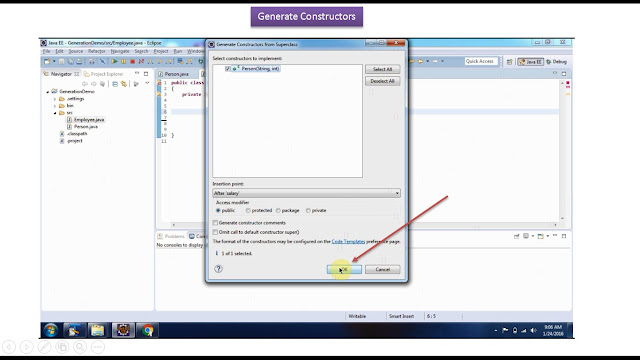
Task: Click the Windows Start button
Action: point(51,330)
